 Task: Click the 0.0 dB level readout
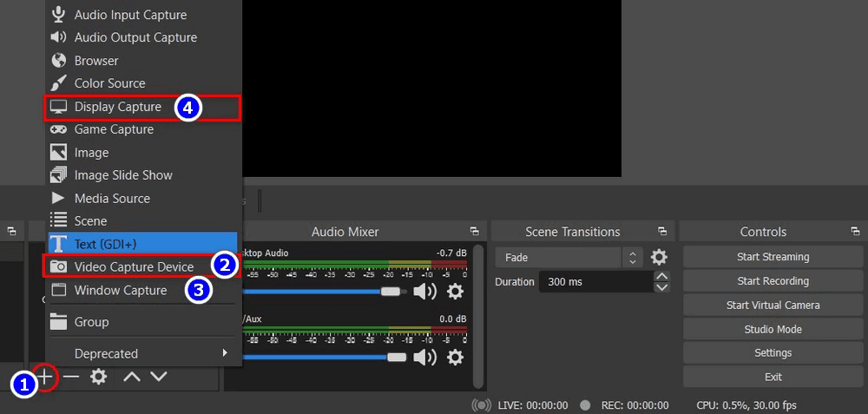point(453,319)
